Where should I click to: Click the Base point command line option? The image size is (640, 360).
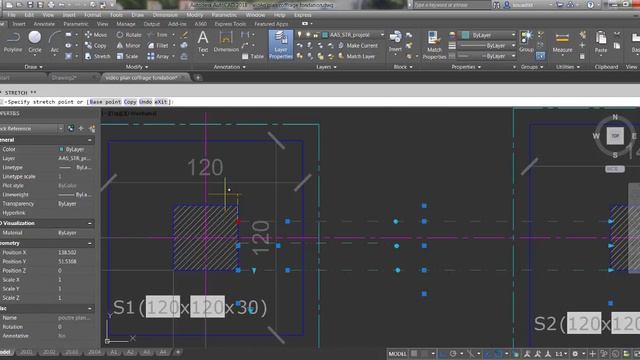point(105,102)
